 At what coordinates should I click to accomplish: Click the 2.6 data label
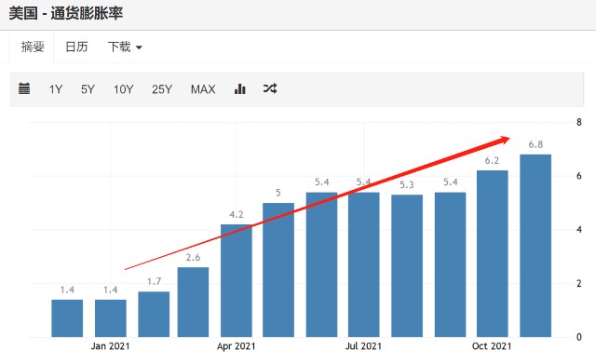tap(193, 258)
